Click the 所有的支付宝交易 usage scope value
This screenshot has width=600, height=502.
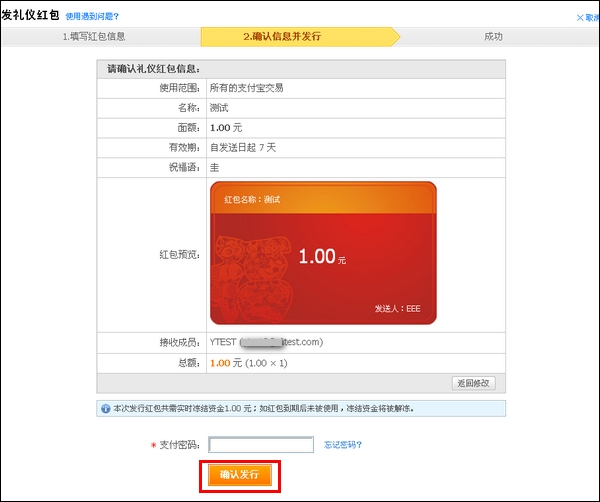point(246,88)
